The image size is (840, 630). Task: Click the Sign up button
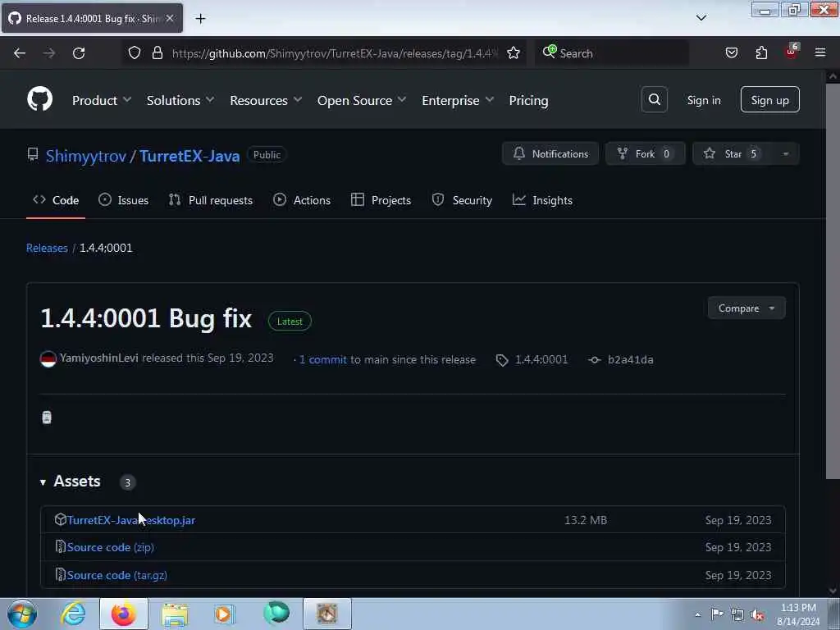click(x=769, y=99)
